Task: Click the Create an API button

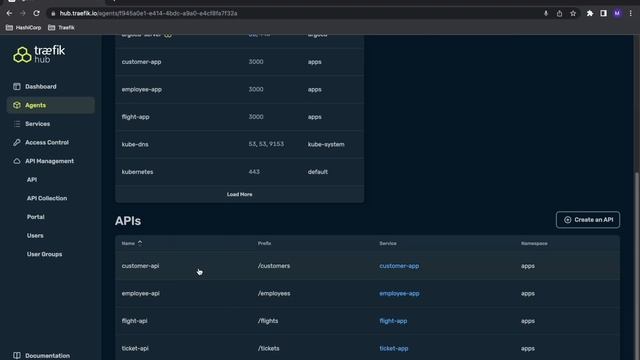Action: [x=588, y=220]
